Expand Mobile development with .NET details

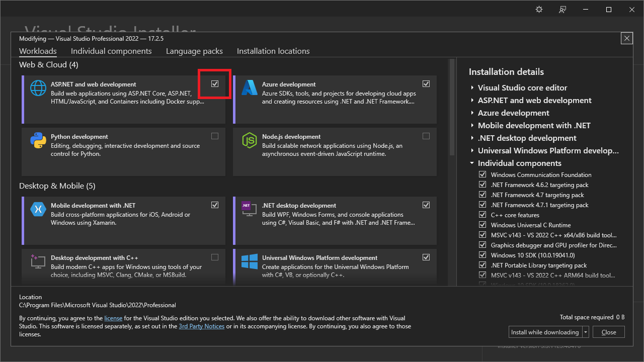[472, 126]
